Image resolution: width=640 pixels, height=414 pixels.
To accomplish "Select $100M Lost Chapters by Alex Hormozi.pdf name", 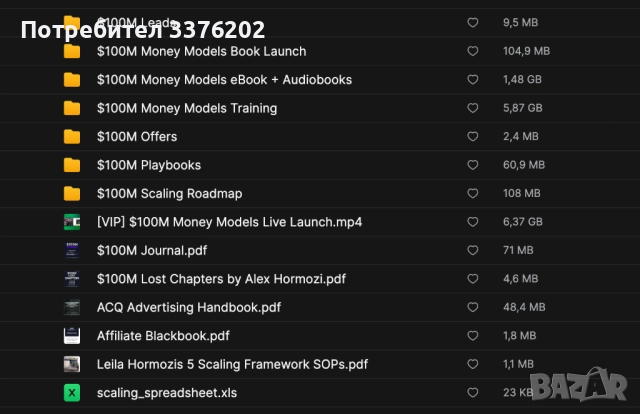I will [x=221, y=279].
